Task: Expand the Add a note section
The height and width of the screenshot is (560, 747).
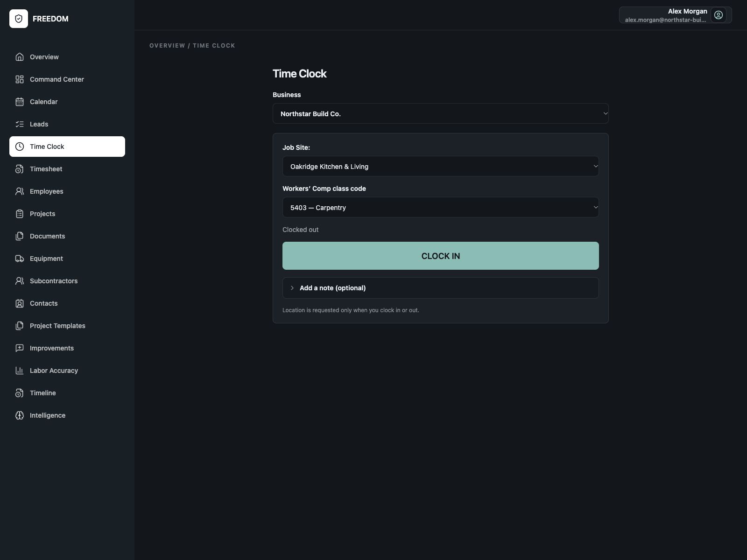Action: pyautogui.click(x=441, y=288)
